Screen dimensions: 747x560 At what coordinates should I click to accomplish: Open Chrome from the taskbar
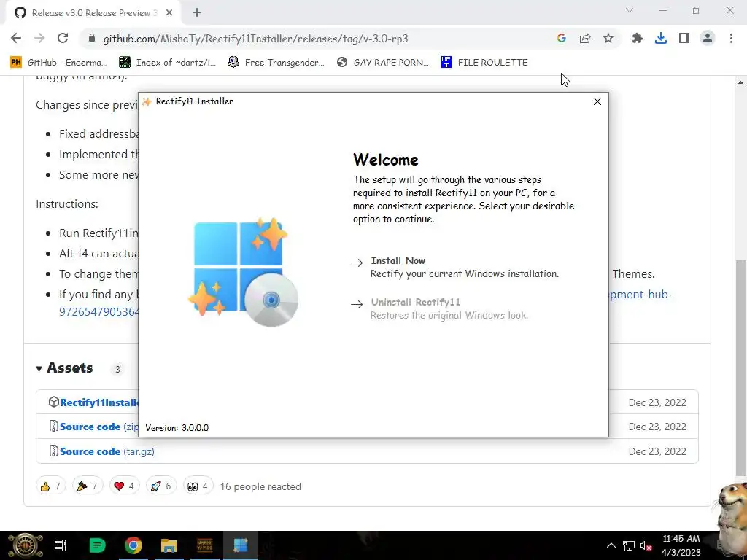(x=133, y=545)
